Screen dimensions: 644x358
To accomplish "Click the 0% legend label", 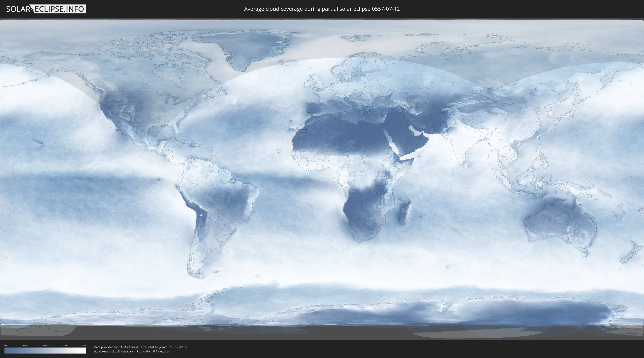I will click(x=6, y=345).
